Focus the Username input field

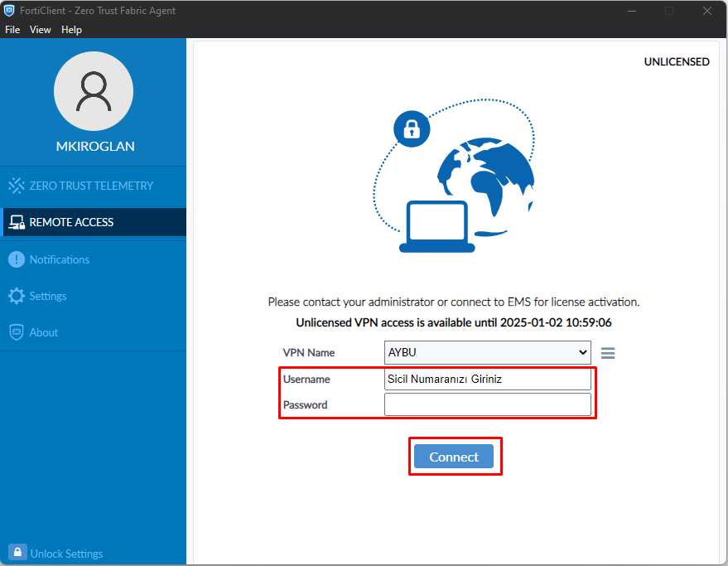pyautogui.click(x=487, y=380)
